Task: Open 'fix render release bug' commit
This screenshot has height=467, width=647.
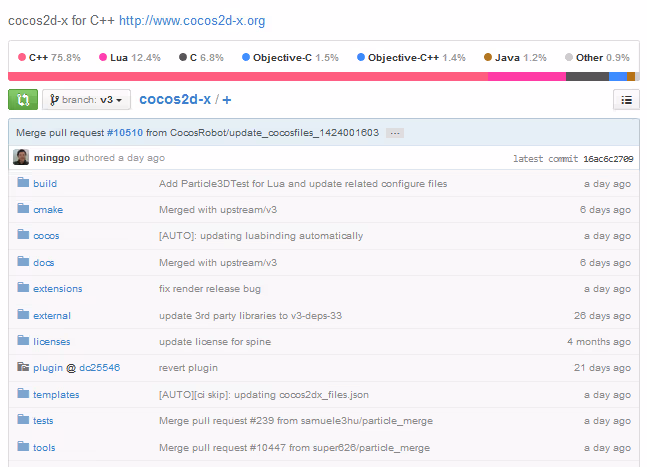Action: (210, 288)
